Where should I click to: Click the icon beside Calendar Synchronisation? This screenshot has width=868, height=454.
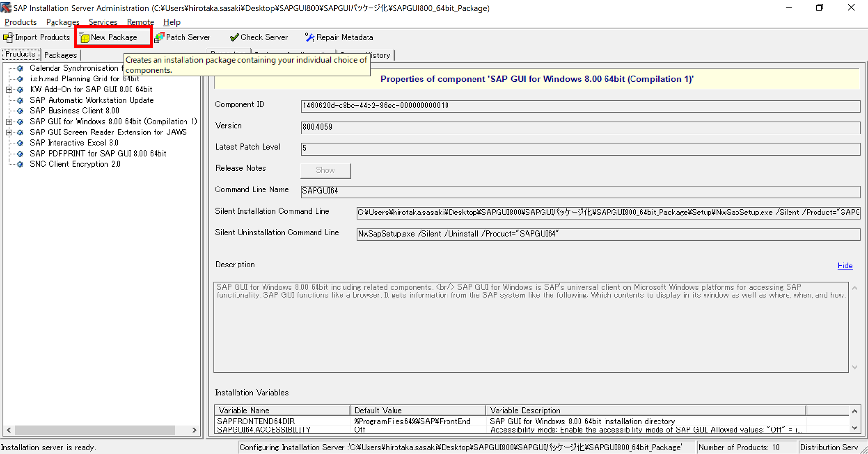point(20,68)
